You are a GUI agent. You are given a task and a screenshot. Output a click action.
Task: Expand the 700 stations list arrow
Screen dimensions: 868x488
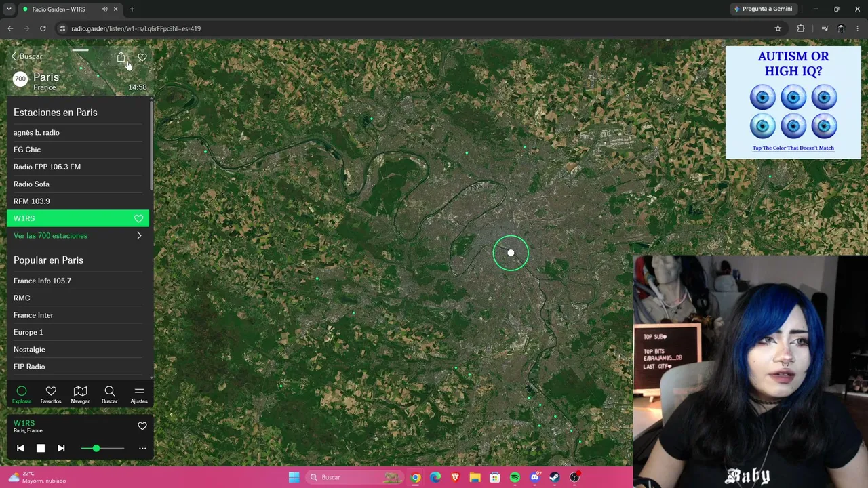[x=139, y=236]
